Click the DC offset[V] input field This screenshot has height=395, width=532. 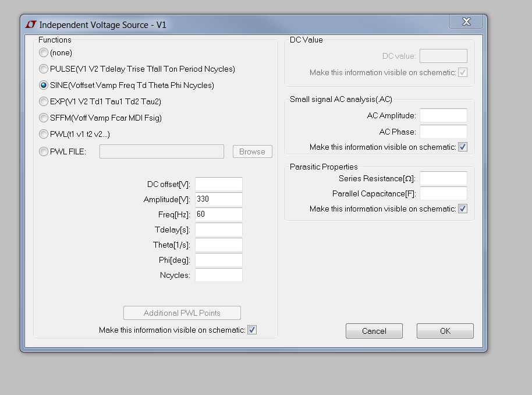(x=219, y=184)
